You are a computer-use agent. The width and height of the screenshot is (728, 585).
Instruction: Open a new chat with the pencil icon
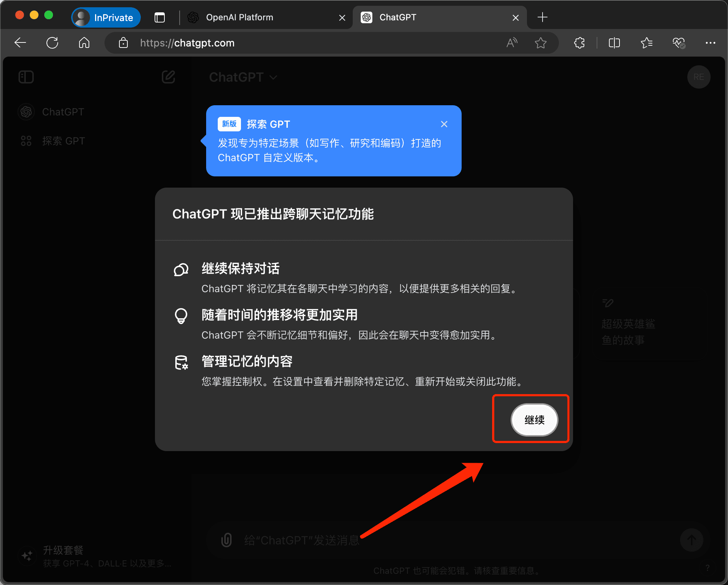point(168,77)
